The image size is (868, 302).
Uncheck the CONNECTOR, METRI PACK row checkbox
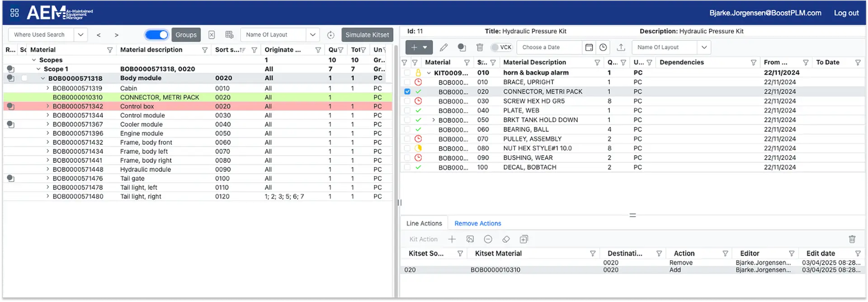tap(407, 92)
